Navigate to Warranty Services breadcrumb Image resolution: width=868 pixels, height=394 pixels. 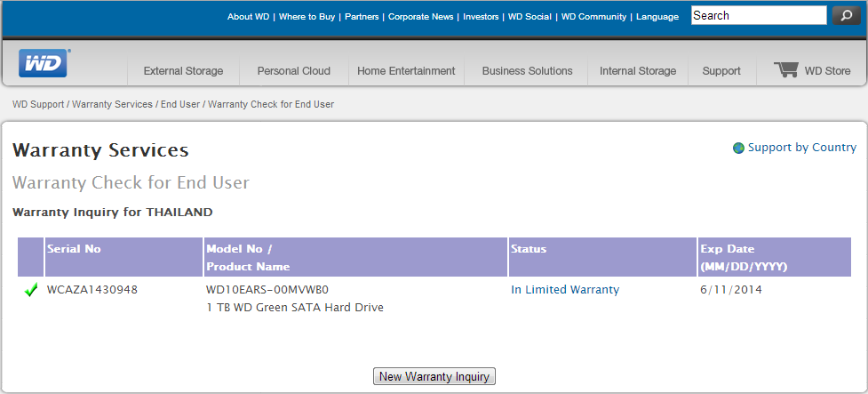pos(112,104)
